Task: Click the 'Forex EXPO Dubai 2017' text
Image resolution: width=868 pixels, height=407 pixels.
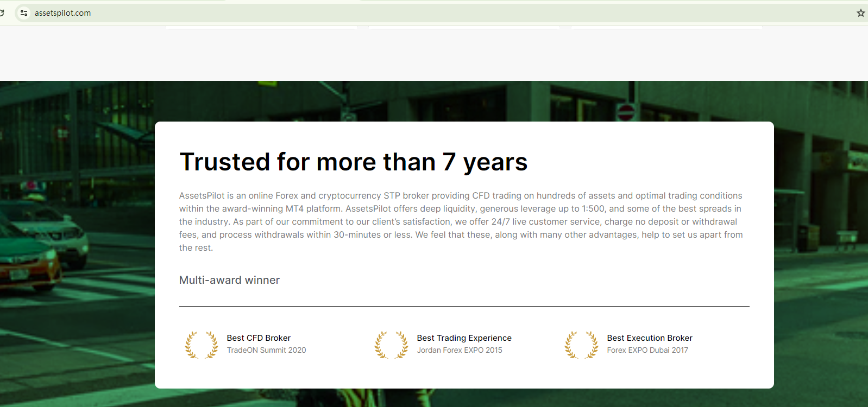Action: pos(647,351)
